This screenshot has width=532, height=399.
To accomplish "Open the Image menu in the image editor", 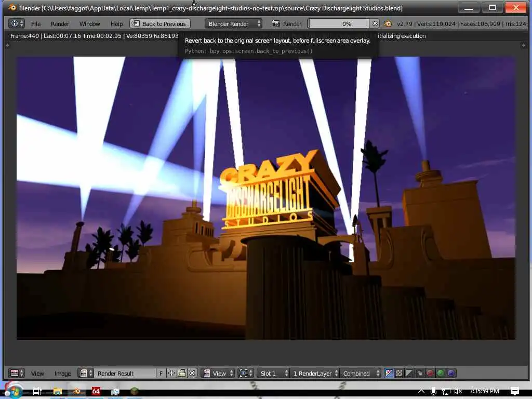I will tap(62, 374).
